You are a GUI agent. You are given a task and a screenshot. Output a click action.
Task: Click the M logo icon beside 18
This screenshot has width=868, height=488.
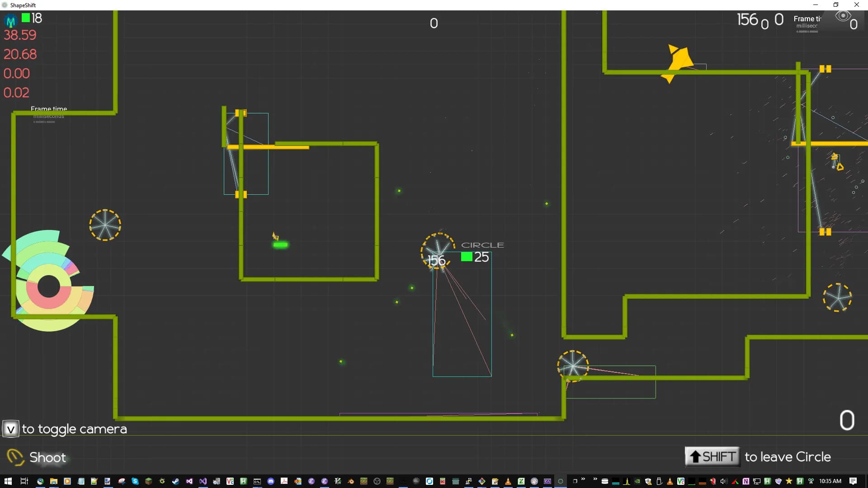10,20
